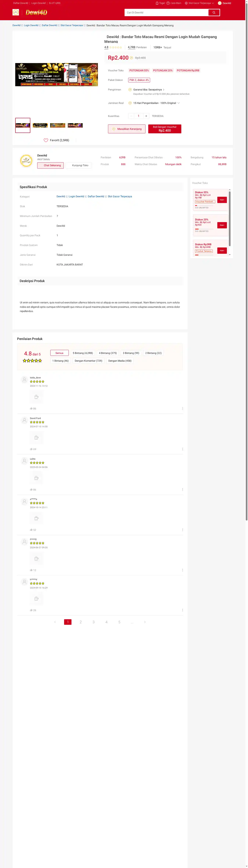Viewport: 248px width, 868px height.
Task: Click the Favorit heart icon
Action: point(46,140)
